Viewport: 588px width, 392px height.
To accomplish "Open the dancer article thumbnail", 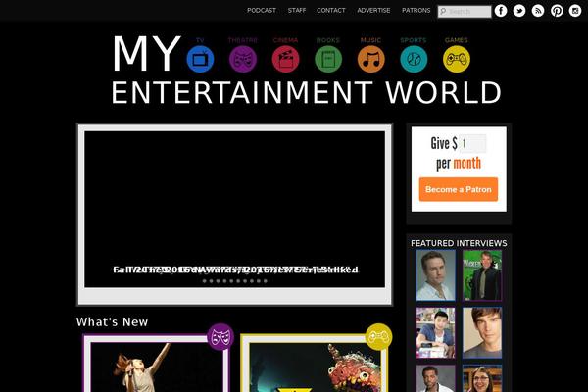I will point(157,367).
